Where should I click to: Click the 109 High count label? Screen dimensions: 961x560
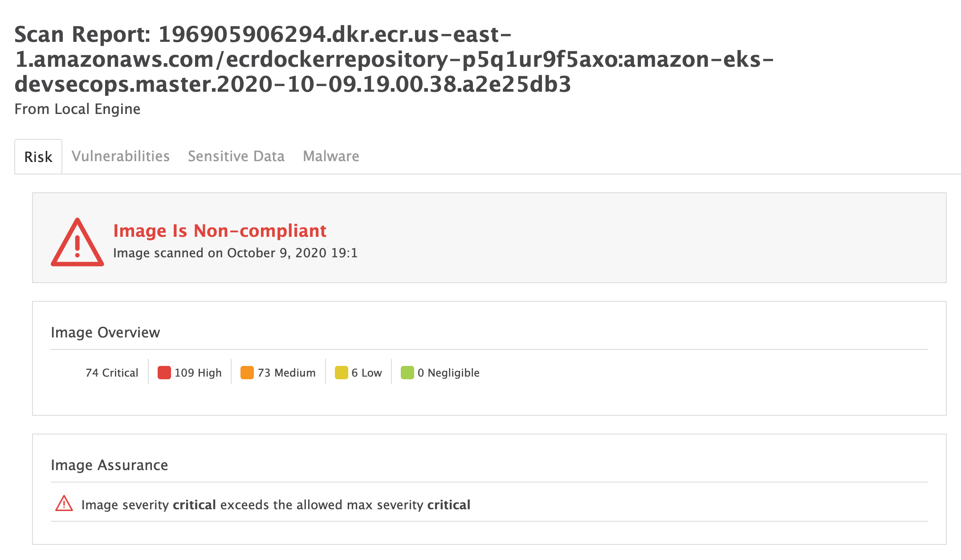[198, 373]
